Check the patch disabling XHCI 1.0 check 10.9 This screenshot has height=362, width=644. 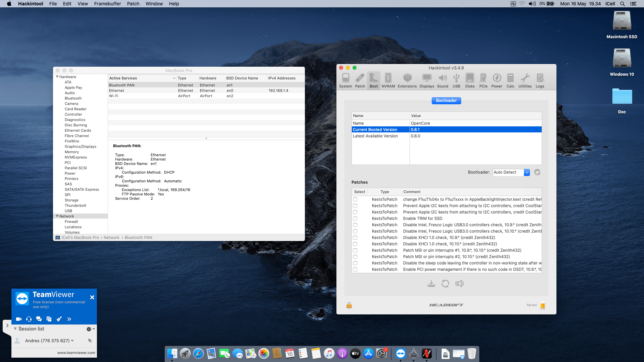pos(355,237)
